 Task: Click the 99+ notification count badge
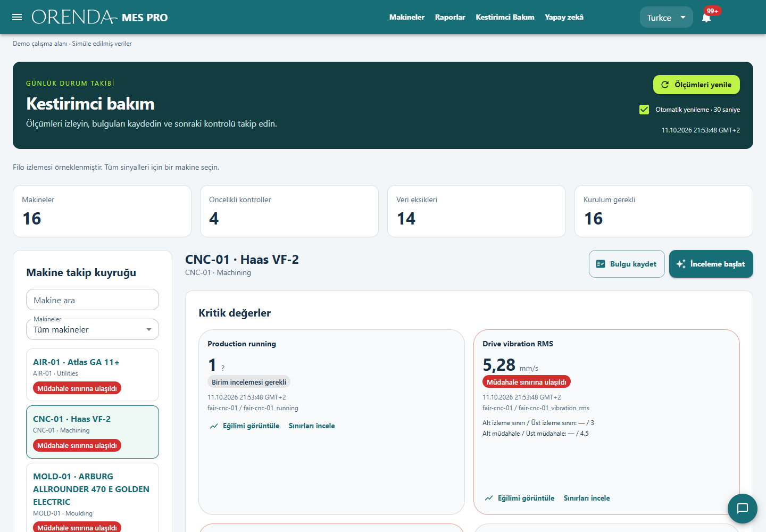pyautogui.click(x=712, y=11)
